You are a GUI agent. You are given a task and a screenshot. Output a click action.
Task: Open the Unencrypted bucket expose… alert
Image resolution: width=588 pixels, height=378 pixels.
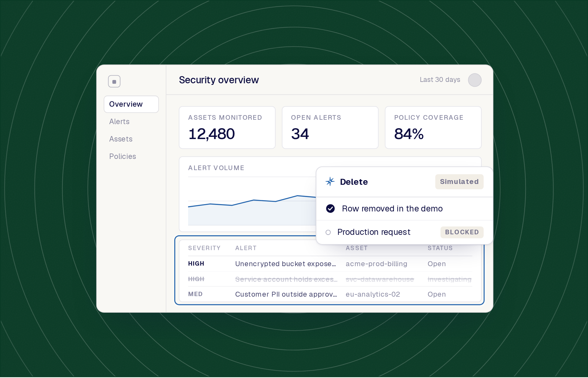286,264
